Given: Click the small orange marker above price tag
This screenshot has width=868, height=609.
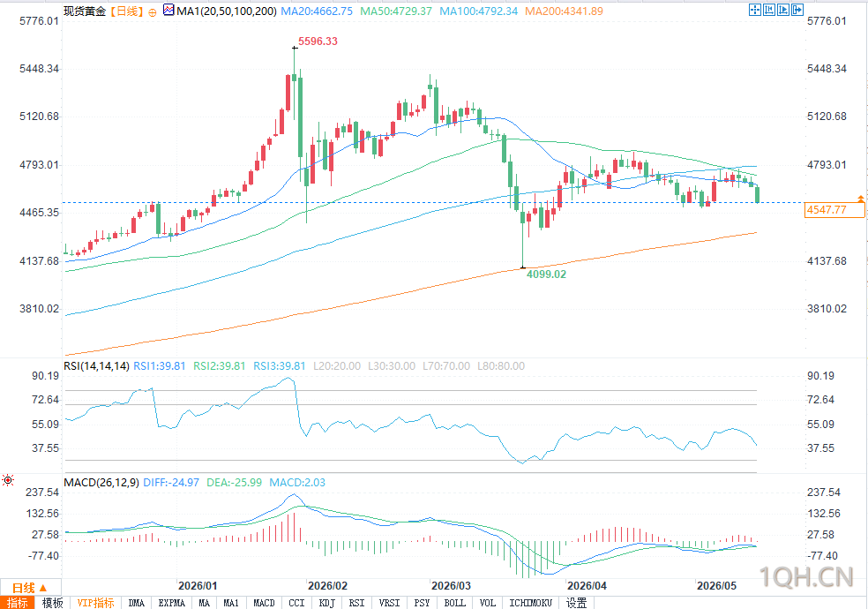Looking at the screenshot, I should [861, 198].
